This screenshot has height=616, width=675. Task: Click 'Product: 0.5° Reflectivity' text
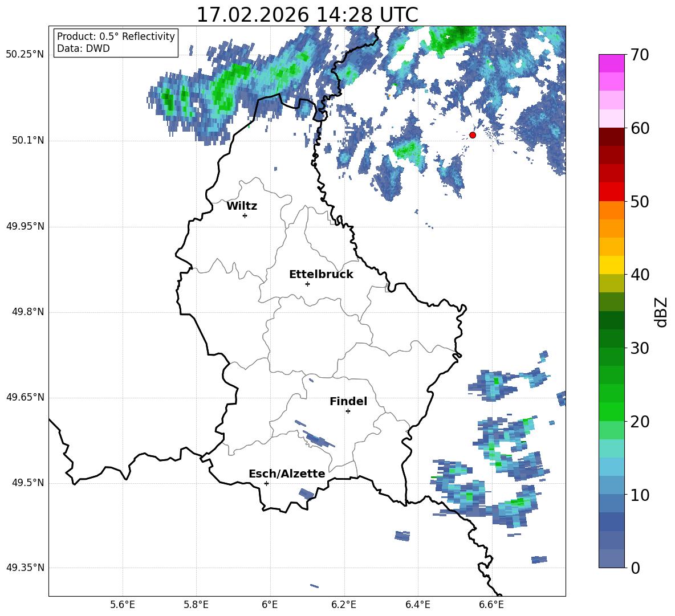pyautogui.click(x=116, y=36)
